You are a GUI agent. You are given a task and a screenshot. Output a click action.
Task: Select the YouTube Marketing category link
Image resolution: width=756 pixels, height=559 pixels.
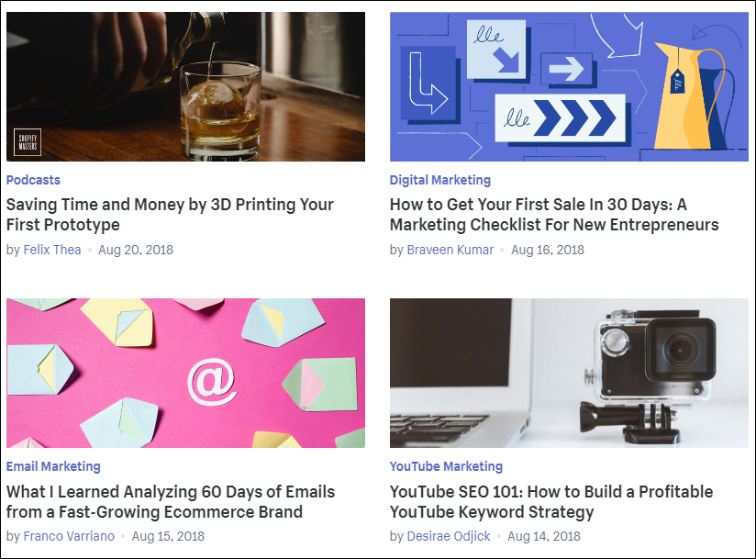(x=446, y=466)
